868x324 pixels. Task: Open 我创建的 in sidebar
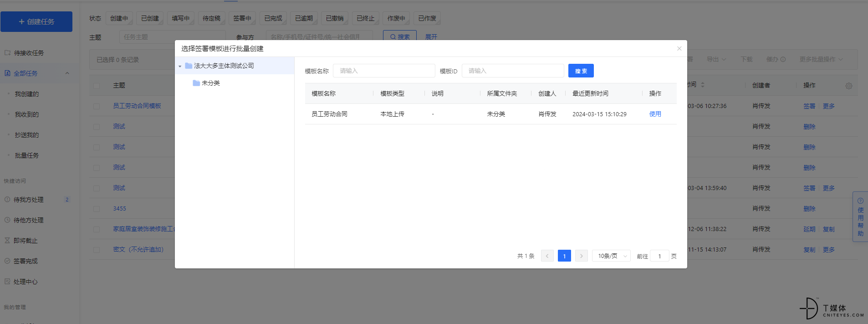click(x=27, y=94)
